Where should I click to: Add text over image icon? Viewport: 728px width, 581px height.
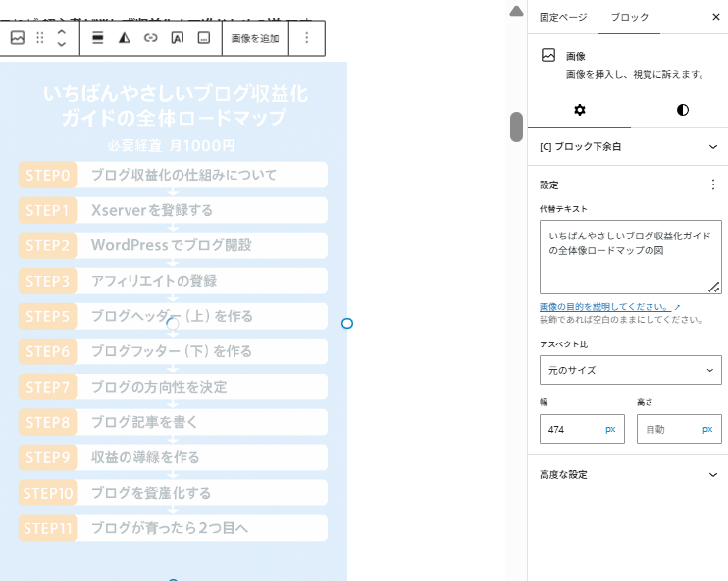tap(178, 38)
